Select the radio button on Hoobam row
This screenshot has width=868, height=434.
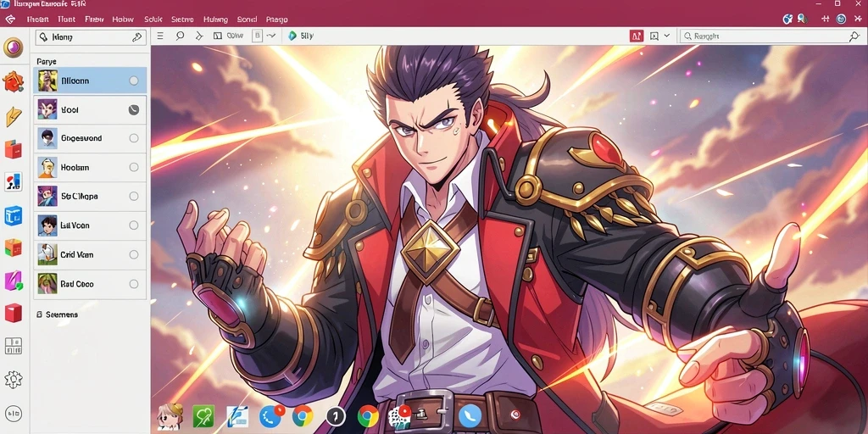(133, 167)
